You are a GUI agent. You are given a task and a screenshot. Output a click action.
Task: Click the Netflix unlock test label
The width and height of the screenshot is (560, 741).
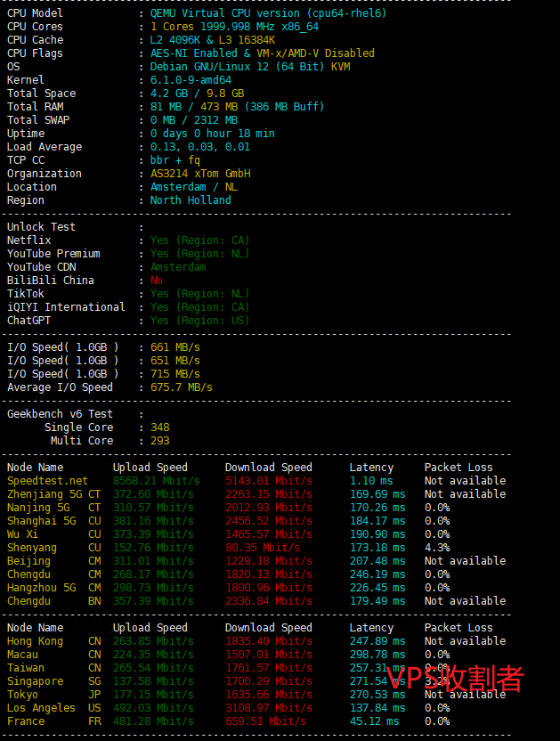tap(29, 240)
